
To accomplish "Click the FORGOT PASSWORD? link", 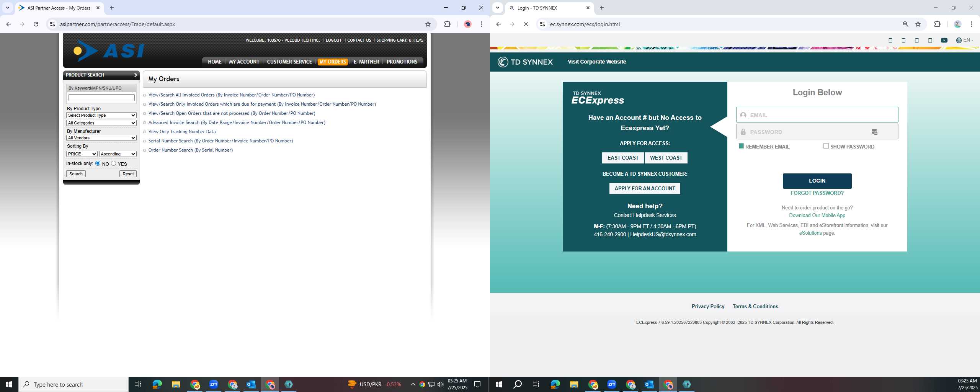I will click(x=817, y=193).
